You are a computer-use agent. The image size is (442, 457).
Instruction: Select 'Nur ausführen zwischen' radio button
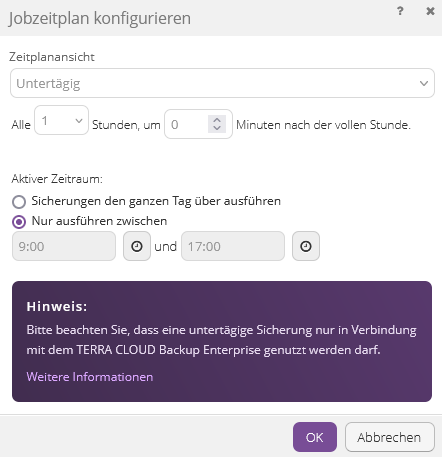pos(19,222)
